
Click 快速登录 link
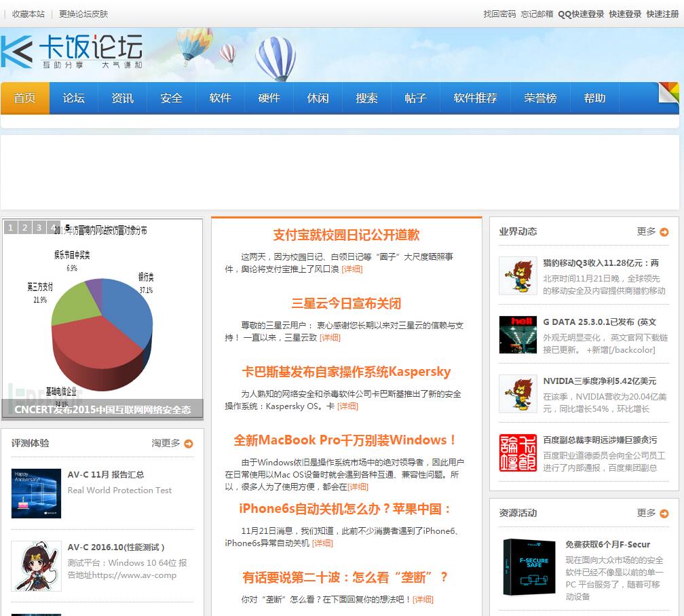coord(625,14)
